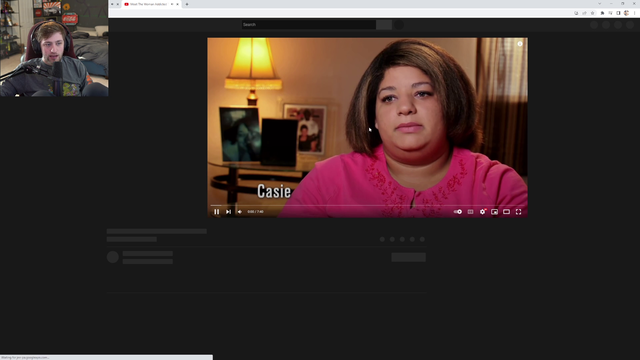Click the streamer webcam overlay
Image resolution: width=640 pixels, height=360 pixels.
click(x=54, y=48)
